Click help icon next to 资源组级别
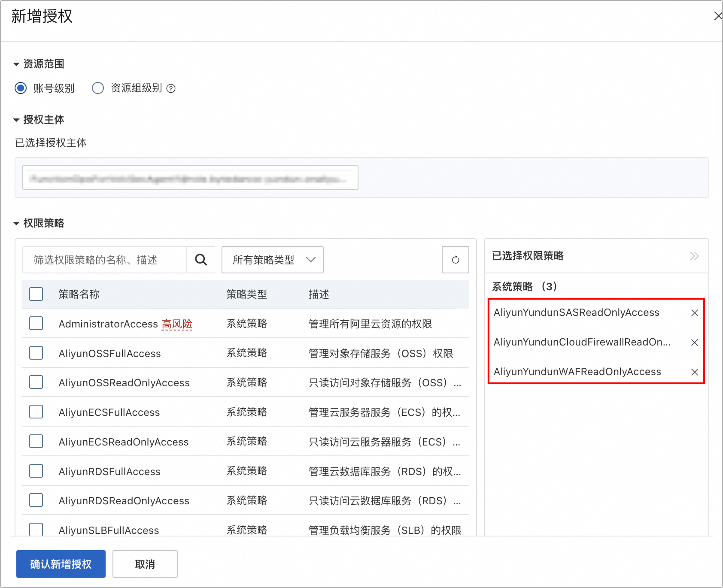This screenshot has width=723, height=588. tap(171, 88)
